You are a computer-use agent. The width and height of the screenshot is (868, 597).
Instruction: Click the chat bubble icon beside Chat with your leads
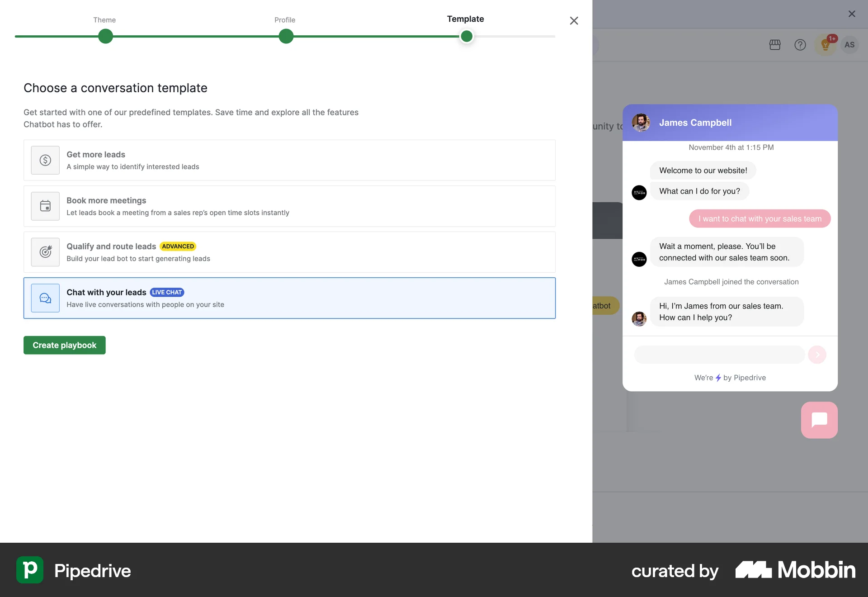pyautogui.click(x=45, y=298)
